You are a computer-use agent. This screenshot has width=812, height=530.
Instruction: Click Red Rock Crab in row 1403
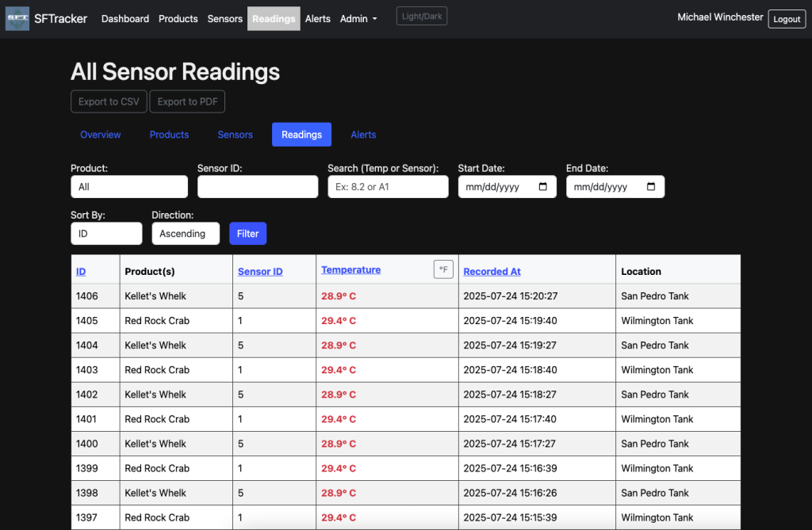click(x=157, y=369)
